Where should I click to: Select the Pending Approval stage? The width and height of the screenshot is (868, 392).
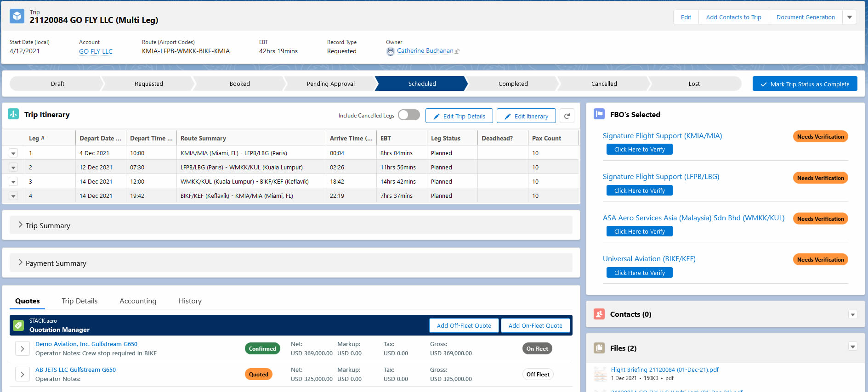coord(331,84)
